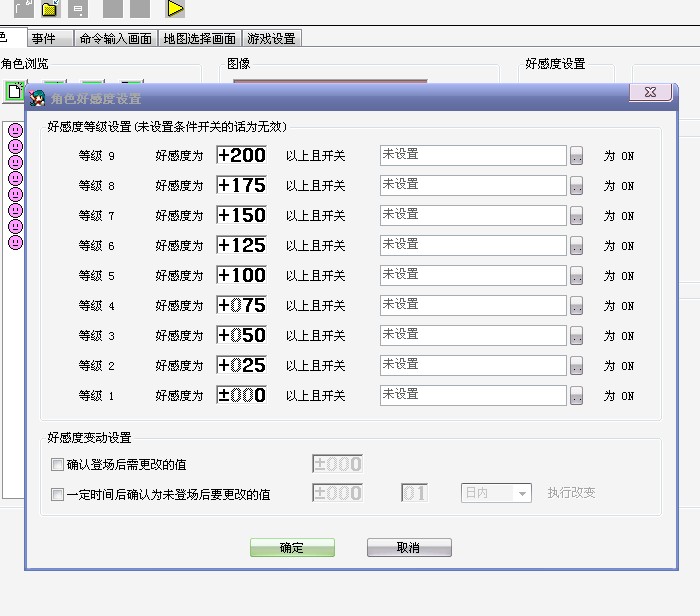Enable 一定时间后确认为未登场 checkbox
The width and height of the screenshot is (700, 616).
[x=57, y=495]
